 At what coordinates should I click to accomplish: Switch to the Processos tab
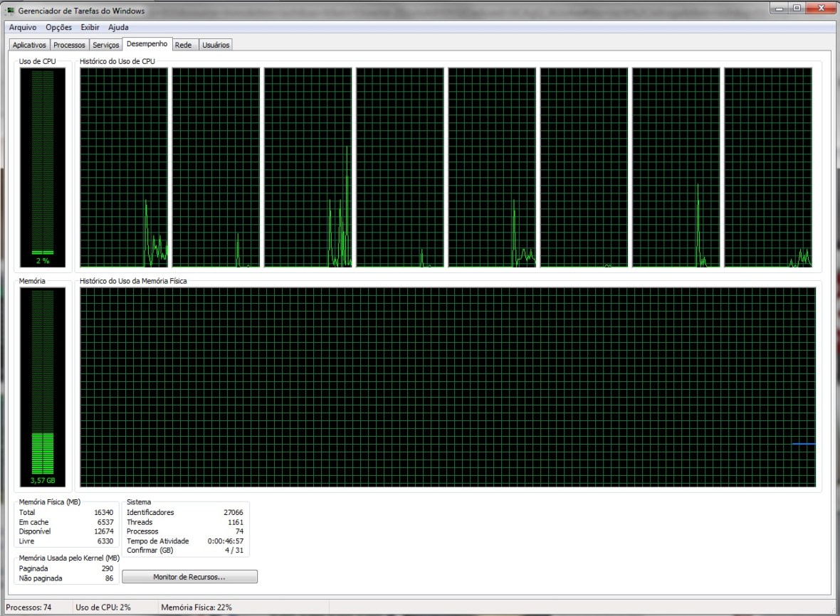coord(69,44)
